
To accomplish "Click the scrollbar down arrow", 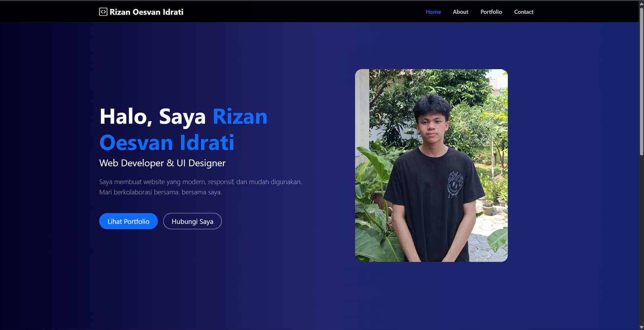I will click(641, 327).
